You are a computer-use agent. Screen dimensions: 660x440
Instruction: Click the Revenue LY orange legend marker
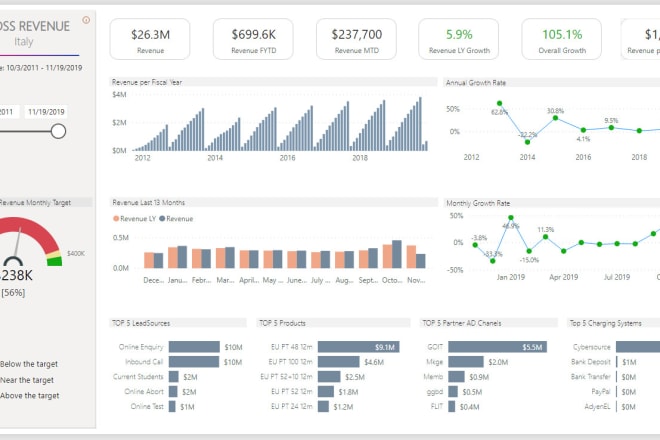[116, 219]
